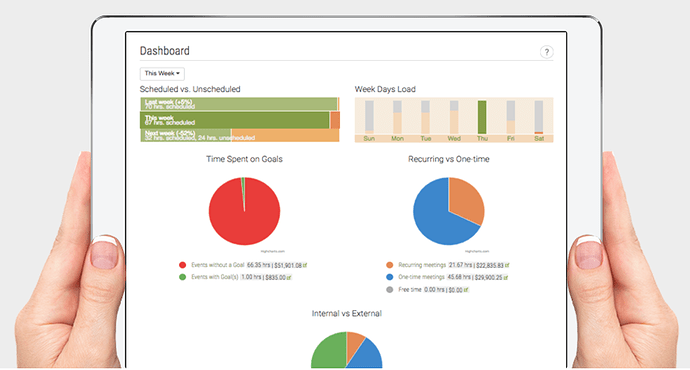
Task: Toggle gray Free time legend dot
Action: [389, 289]
